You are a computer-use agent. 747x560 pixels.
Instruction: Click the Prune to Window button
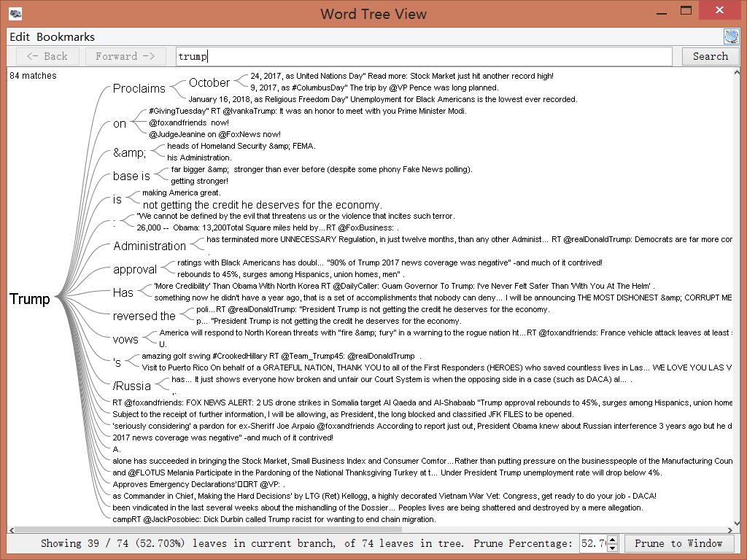[678, 543]
